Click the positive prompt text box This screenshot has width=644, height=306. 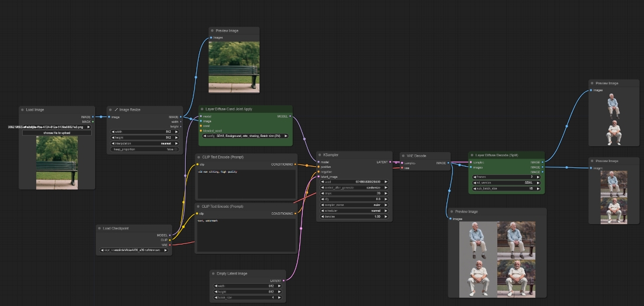coord(246,183)
